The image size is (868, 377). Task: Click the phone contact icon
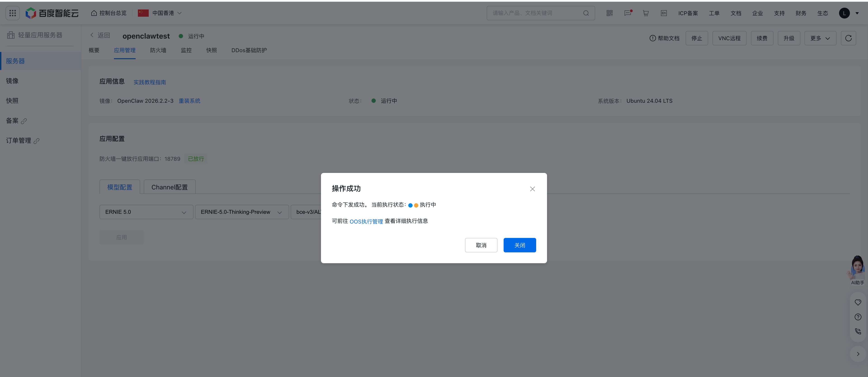[x=858, y=331]
